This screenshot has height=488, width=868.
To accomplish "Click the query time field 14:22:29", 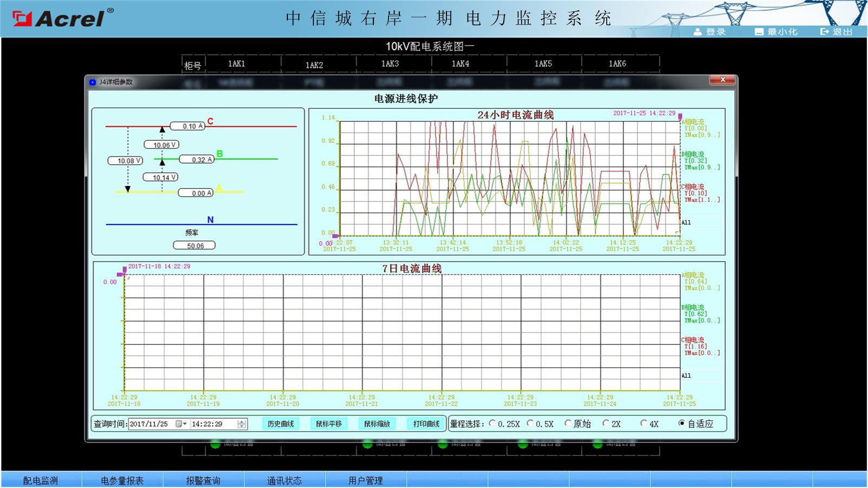I will coord(207,424).
